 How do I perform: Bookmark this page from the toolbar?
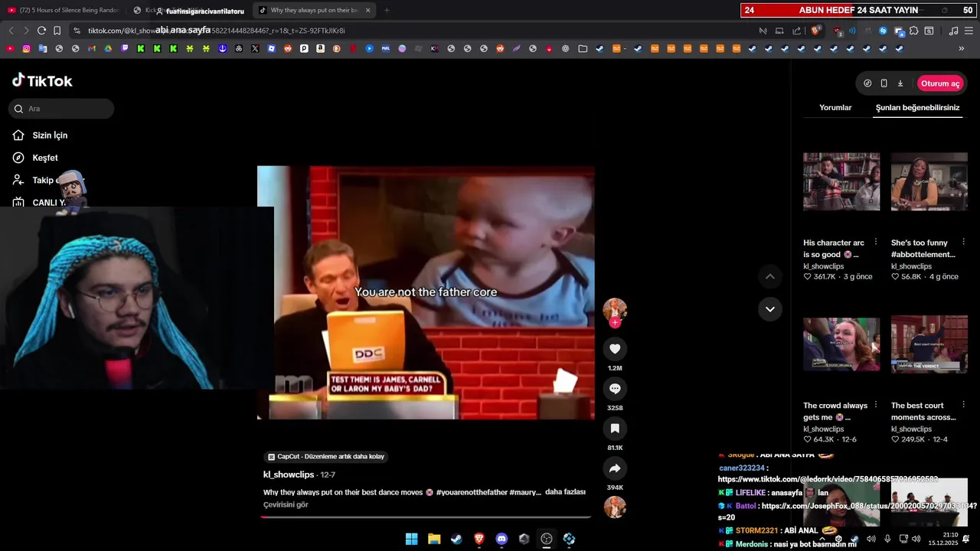57,31
